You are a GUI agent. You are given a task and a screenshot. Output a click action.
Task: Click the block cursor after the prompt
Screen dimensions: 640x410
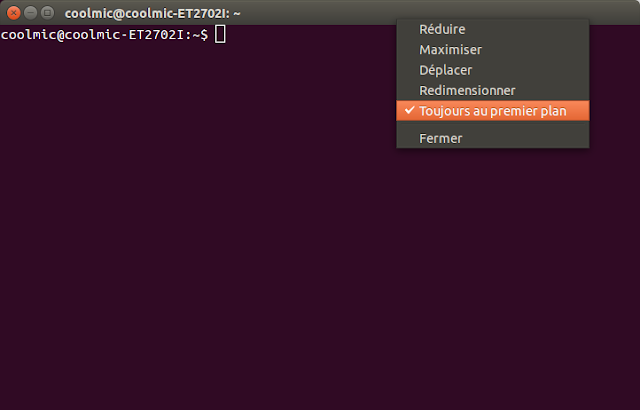pos(220,34)
